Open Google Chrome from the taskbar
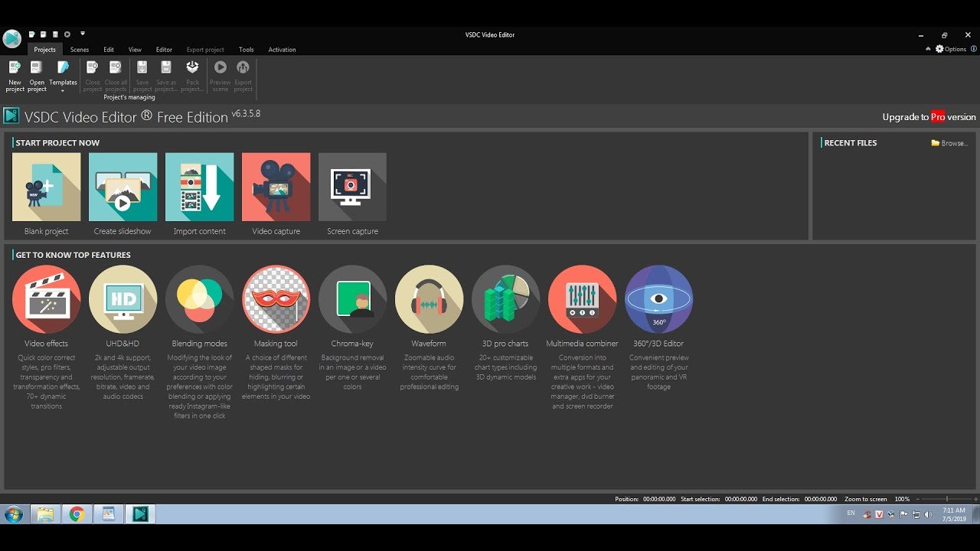 point(77,514)
